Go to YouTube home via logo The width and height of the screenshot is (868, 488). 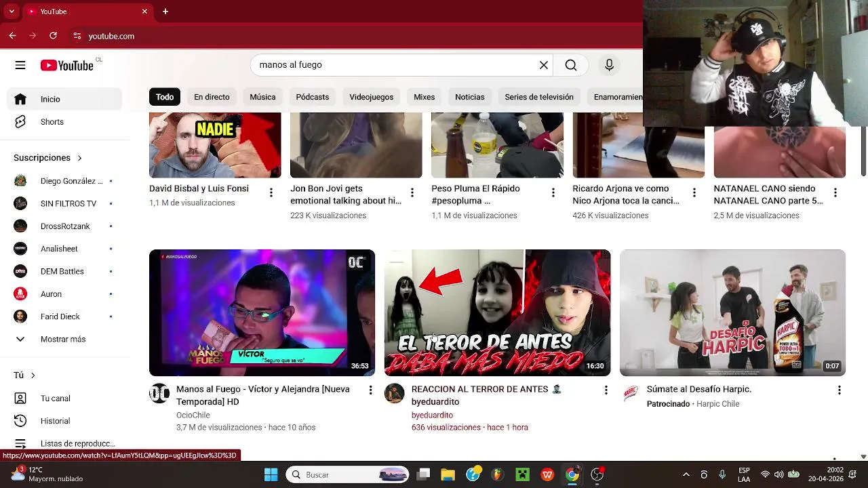(x=66, y=65)
